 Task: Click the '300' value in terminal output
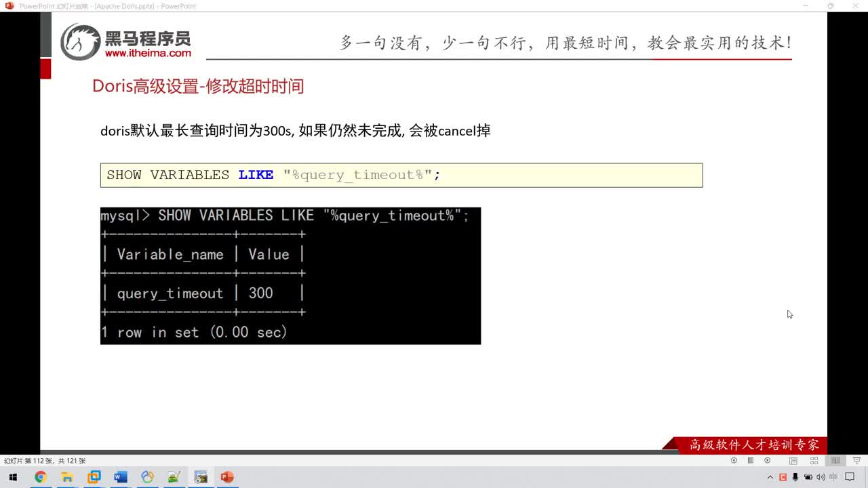(x=260, y=293)
